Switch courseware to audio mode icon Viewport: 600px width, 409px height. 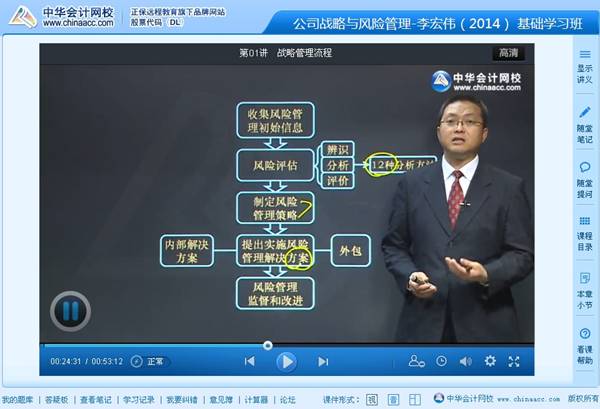(393, 400)
